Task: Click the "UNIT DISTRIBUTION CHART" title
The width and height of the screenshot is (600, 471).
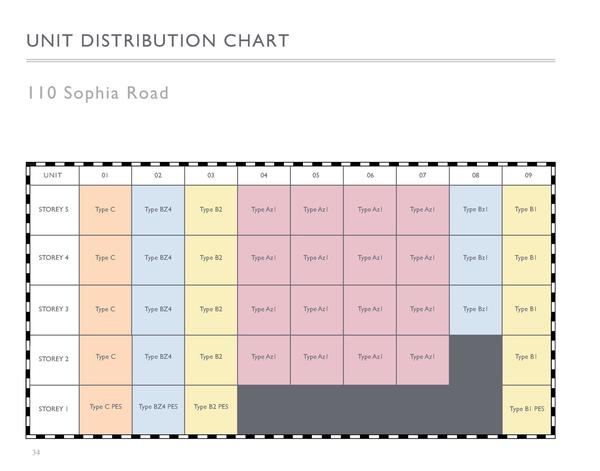Action: pos(158,41)
